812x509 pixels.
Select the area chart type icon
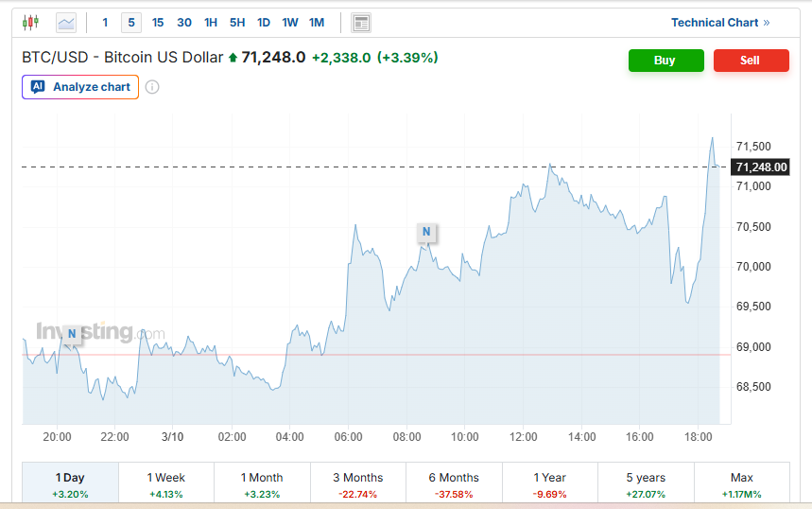[x=66, y=23]
